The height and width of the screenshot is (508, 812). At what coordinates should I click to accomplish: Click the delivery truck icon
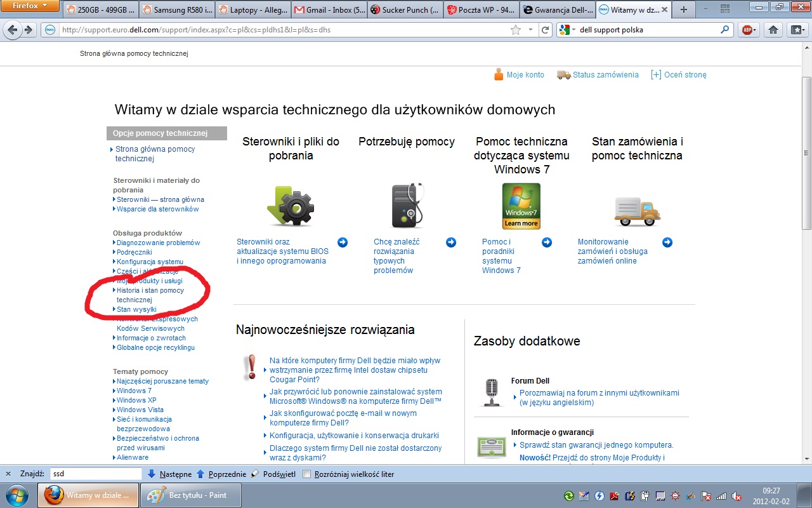[638, 211]
